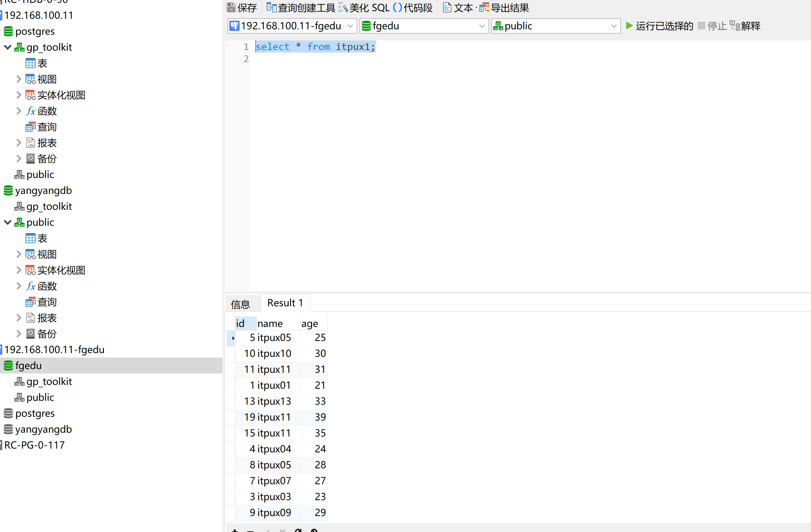Click the itpux09 name cell
Screen dimensions: 811x532
pos(278,513)
